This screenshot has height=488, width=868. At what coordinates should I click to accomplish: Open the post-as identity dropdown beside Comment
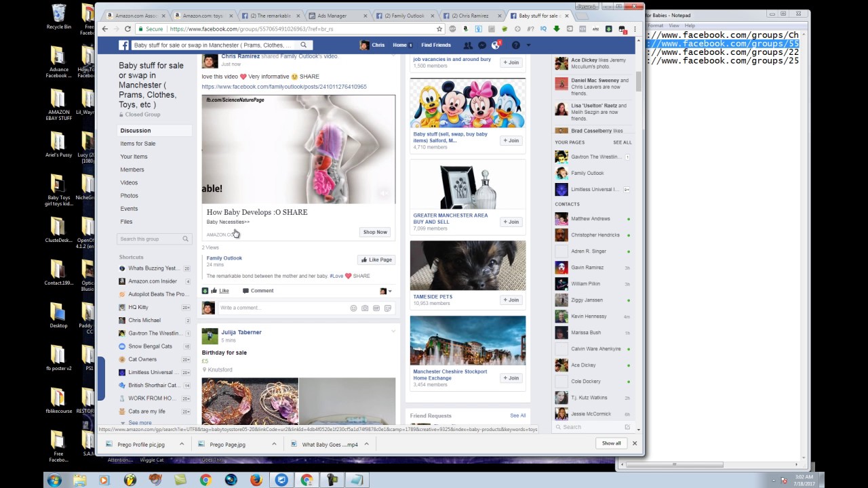(385, 291)
